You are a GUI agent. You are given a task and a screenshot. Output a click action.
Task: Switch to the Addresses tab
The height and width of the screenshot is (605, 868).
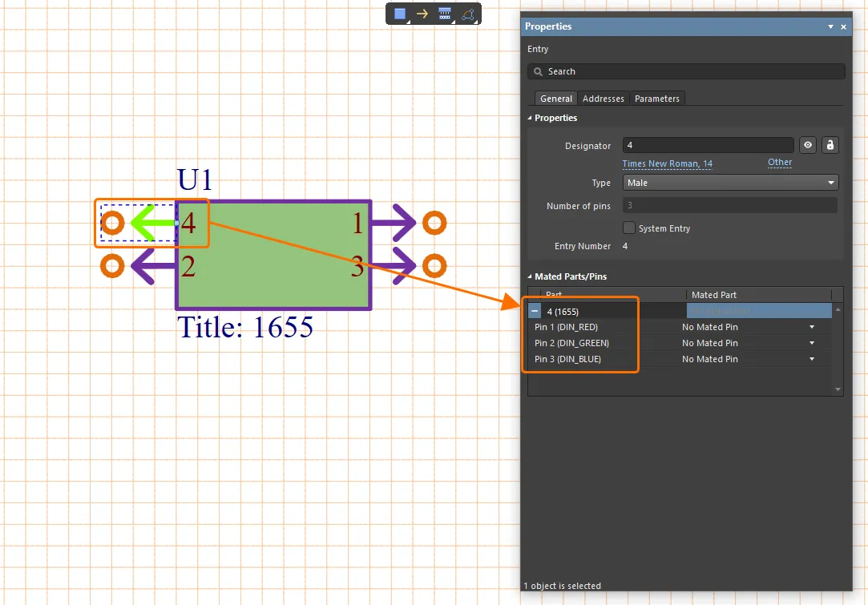pyautogui.click(x=603, y=99)
